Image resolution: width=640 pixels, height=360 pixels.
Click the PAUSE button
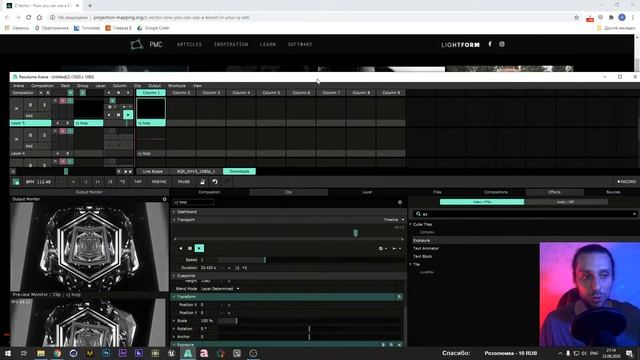[184, 182]
